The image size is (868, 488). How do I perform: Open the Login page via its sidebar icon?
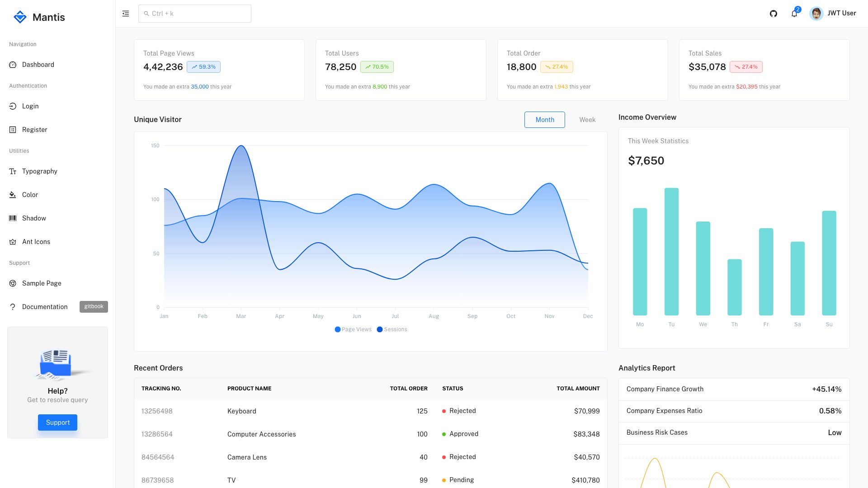tap(13, 106)
